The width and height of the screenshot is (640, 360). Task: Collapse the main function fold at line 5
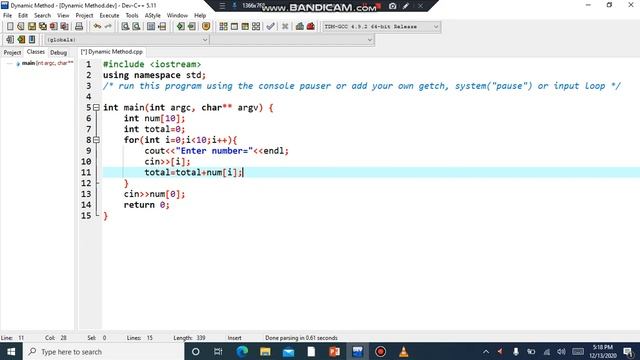coord(96,108)
